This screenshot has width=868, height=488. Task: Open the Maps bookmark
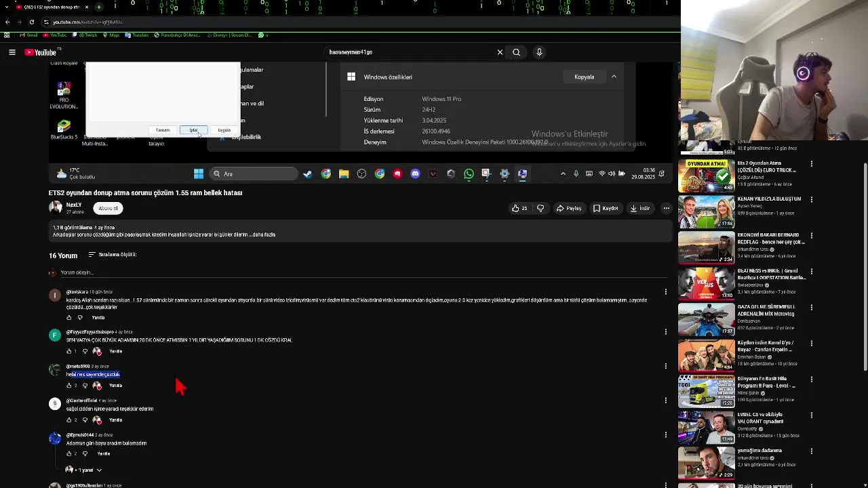[x=111, y=35]
